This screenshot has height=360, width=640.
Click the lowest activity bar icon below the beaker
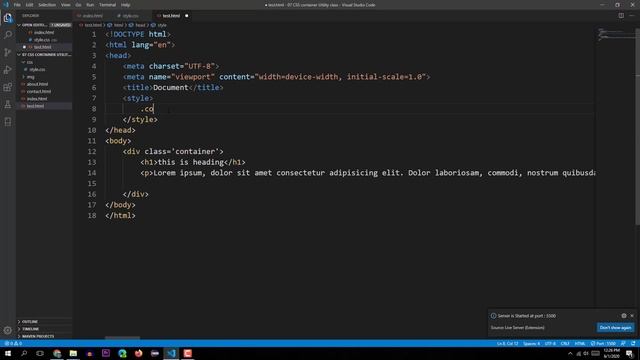[x=8, y=122]
